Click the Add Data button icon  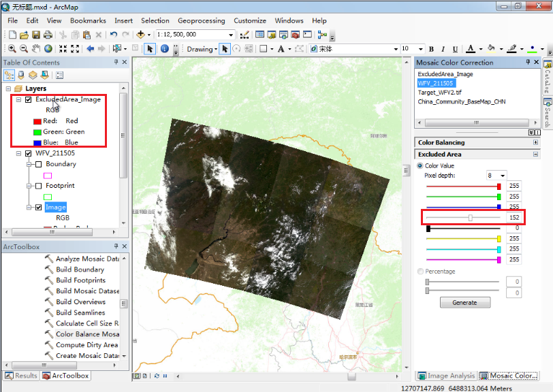click(x=142, y=35)
